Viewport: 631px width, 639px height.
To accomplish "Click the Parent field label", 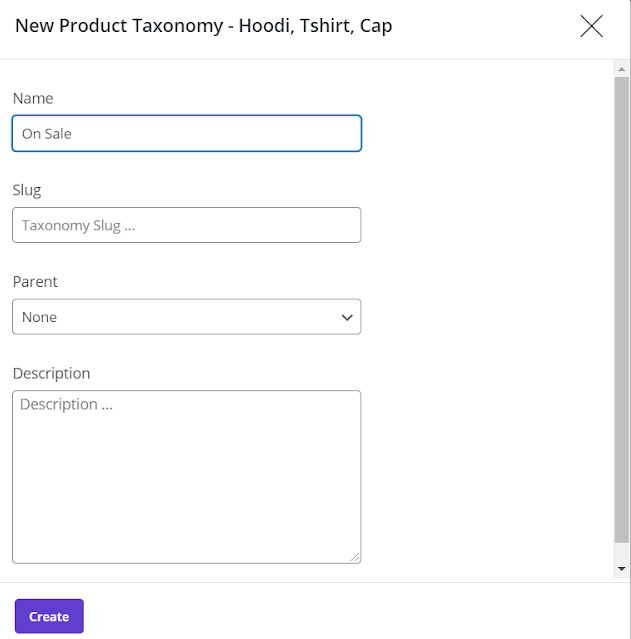I will pos(35,282).
